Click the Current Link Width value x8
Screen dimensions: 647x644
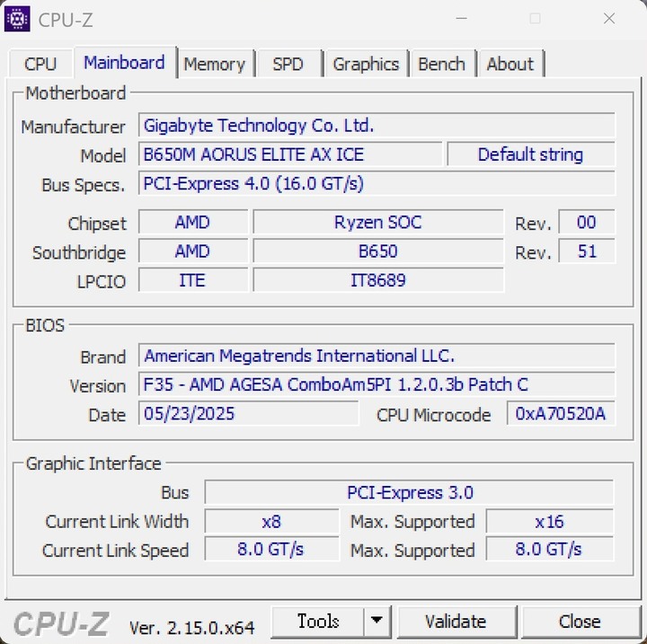pos(272,522)
